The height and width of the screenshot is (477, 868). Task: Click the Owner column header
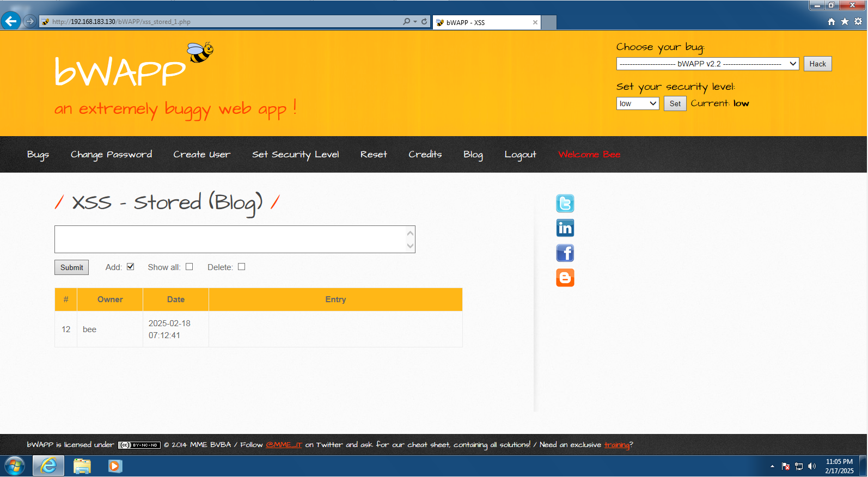point(110,299)
